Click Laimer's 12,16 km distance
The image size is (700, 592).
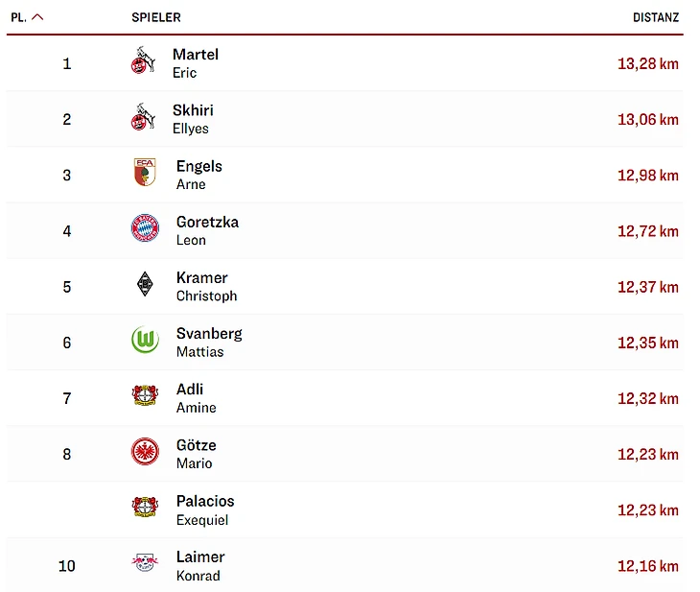647,565
